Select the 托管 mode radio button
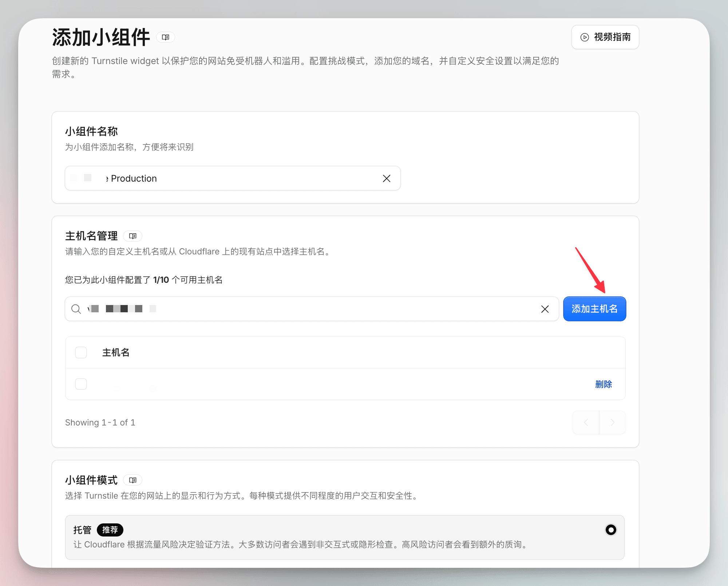 (x=611, y=530)
